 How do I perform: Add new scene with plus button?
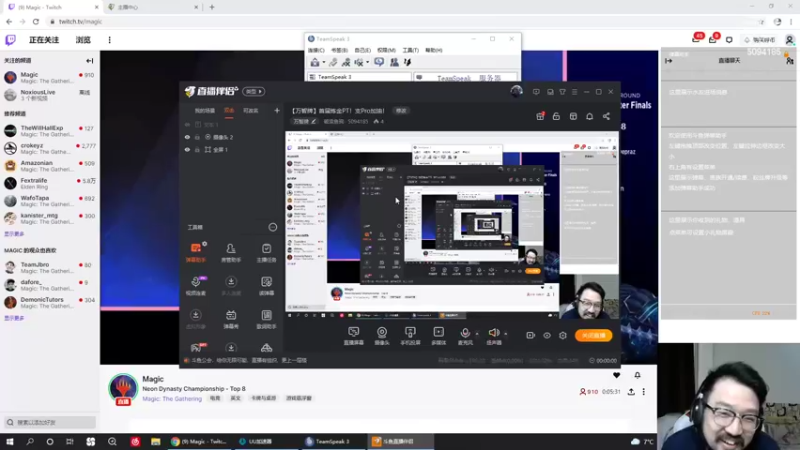click(x=277, y=111)
